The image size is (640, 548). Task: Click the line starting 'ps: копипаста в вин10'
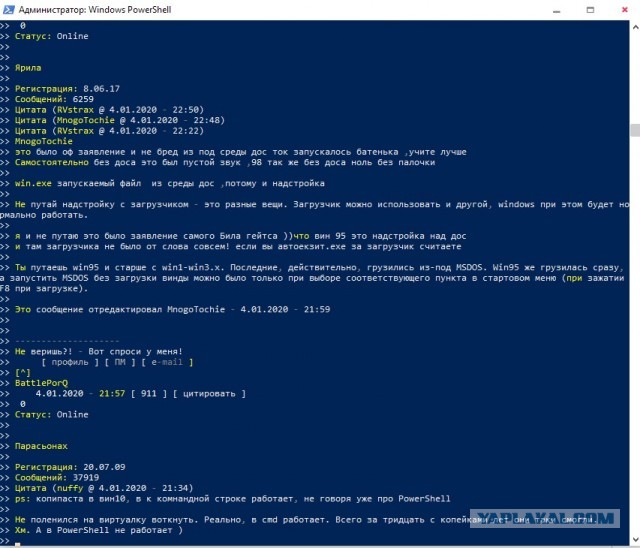point(233,499)
